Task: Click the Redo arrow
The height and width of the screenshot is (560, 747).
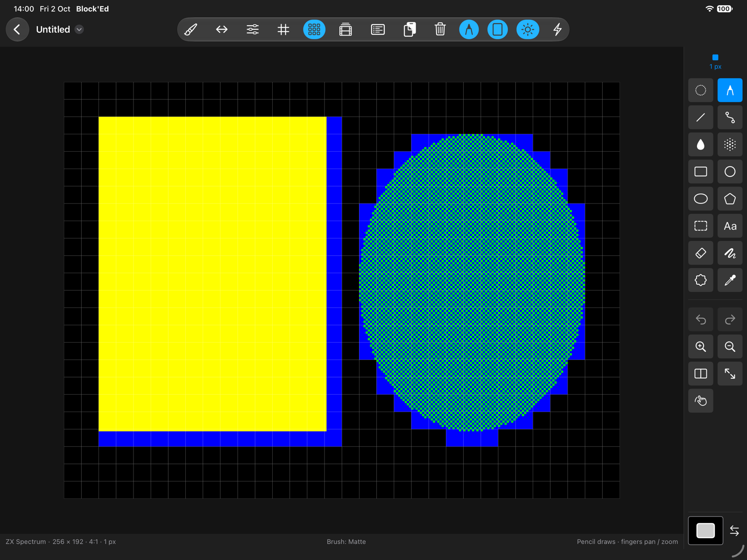Action: (730, 319)
